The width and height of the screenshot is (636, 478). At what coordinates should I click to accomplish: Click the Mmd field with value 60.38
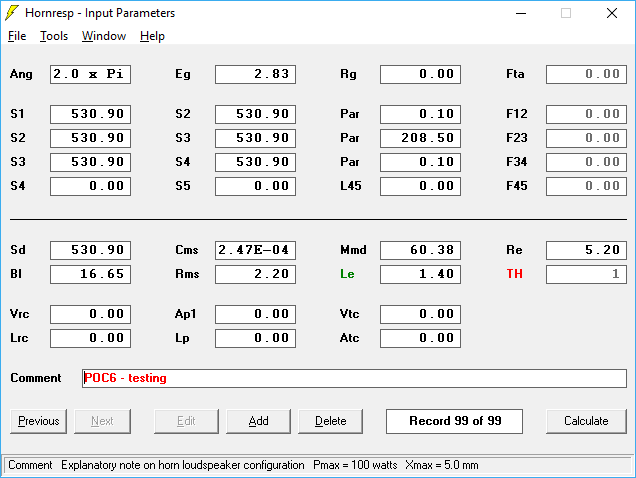(x=420, y=250)
